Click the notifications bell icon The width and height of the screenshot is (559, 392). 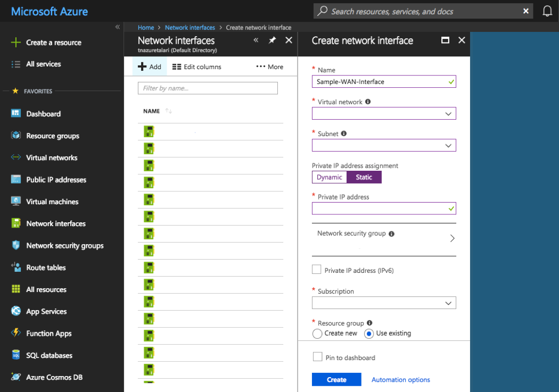click(x=547, y=11)
